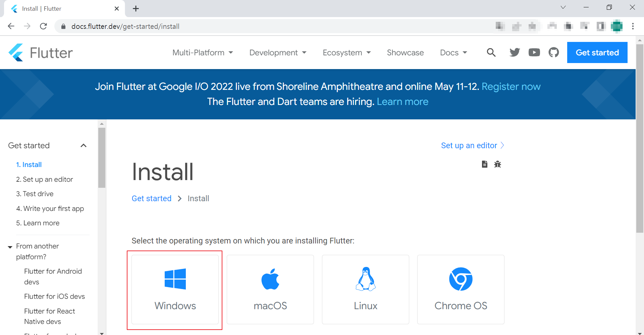
Task: Open Flutter's GitHub repository icon
Action: pos(554,52)
